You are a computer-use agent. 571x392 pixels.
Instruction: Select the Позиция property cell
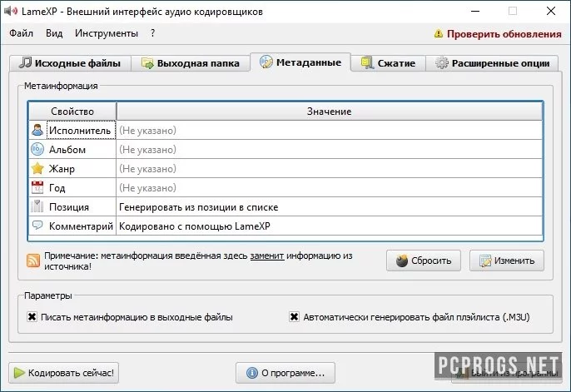tap(72, 206)
